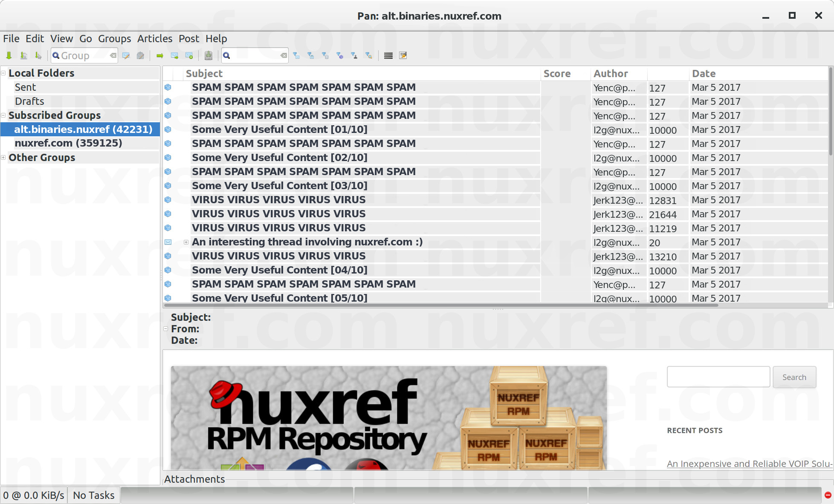Viewport: 834px width, 504px height.
Task: Get new headers in subscribed groups
Action: point(9,55)
